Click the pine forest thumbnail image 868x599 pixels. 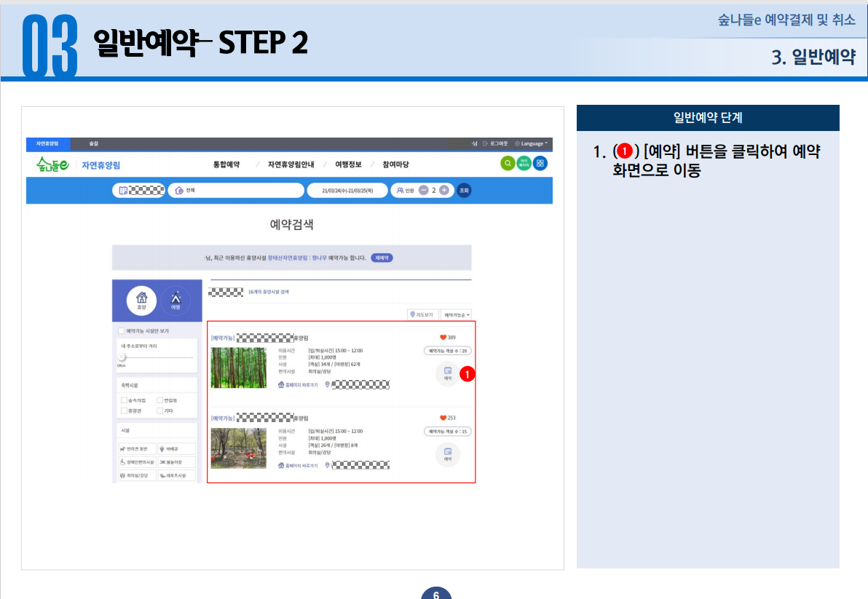tap(239, 368)
